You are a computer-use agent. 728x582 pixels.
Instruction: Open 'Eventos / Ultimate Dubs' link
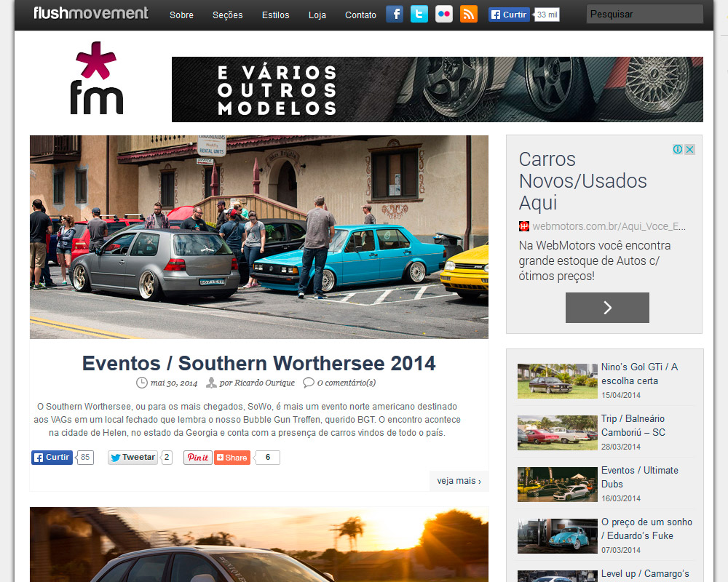click(x=640, y=477)
